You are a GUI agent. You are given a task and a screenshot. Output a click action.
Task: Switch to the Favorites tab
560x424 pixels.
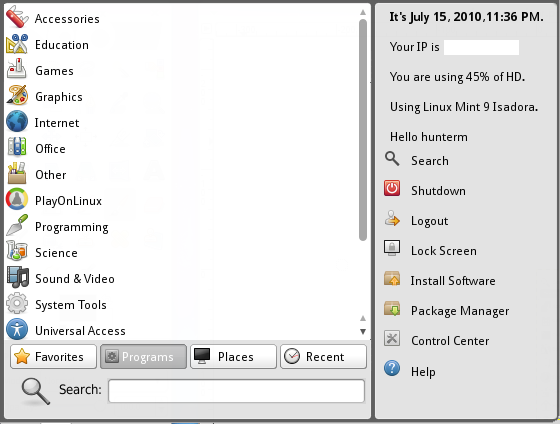pyautogui.click(x=54, y=356)
